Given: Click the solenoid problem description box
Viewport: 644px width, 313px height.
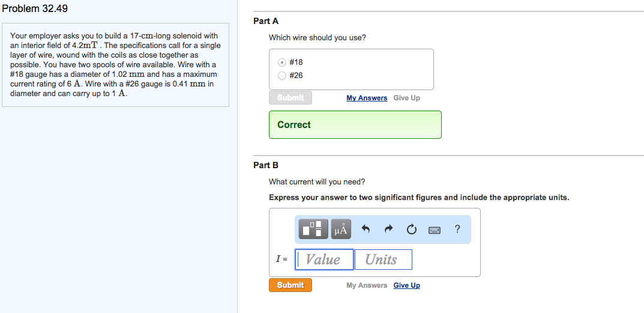Looking at the screenshot, I should [115, 64].
